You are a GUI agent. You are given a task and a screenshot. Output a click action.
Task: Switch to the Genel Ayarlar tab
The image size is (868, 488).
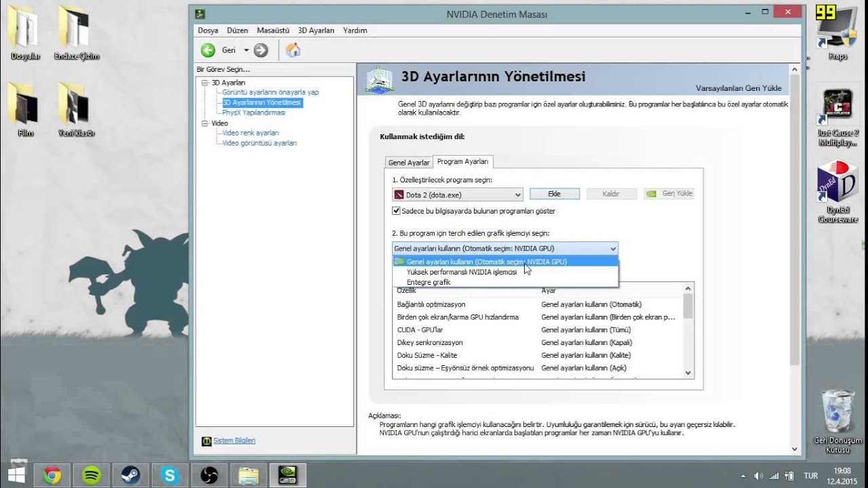pyautogui.click(x=409, y=163)
